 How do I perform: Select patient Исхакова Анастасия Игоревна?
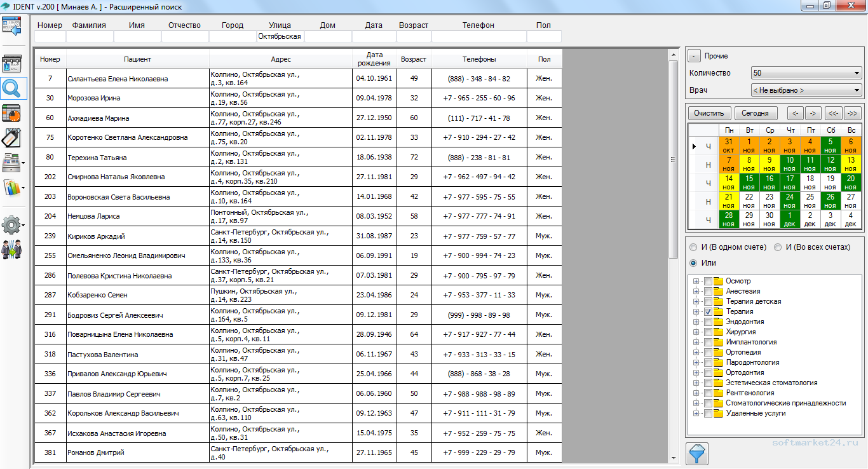point(116,433)
